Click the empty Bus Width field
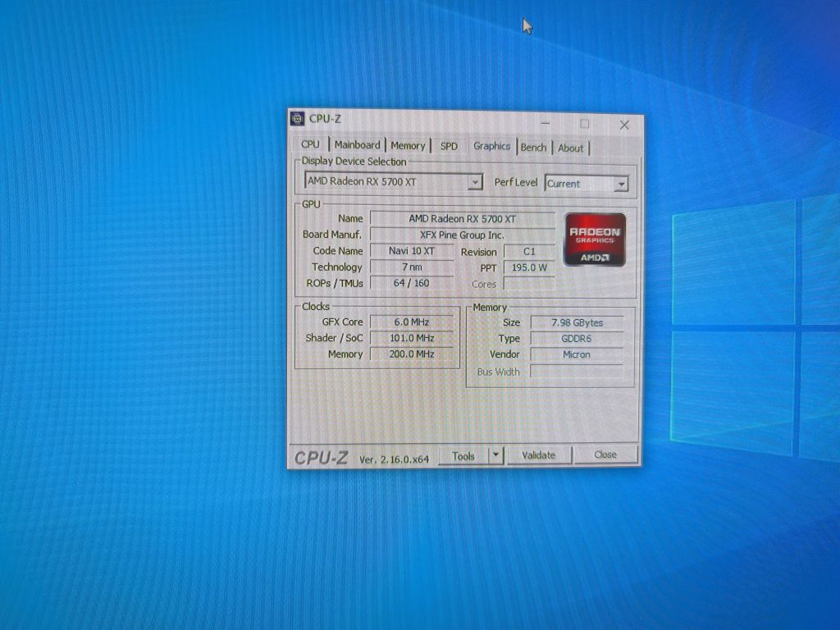The height and width of the screenshot is (630, 840). click(x=577, y=372)
